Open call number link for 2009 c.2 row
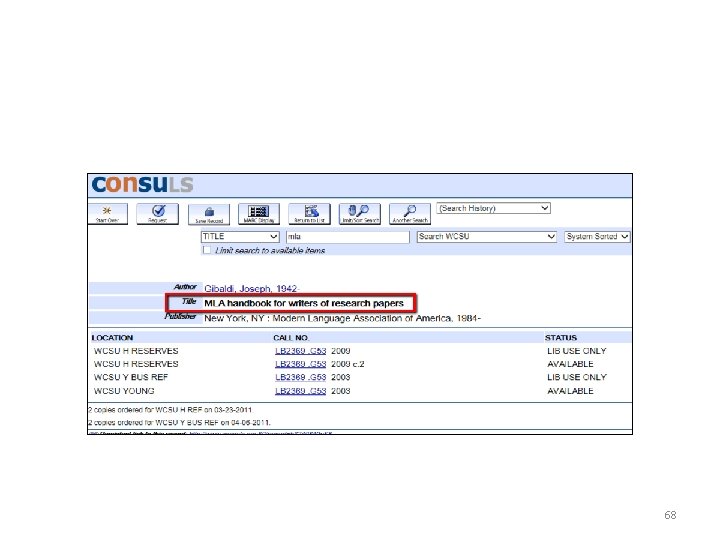Screen dimensions: 720x540 [301, 364]
